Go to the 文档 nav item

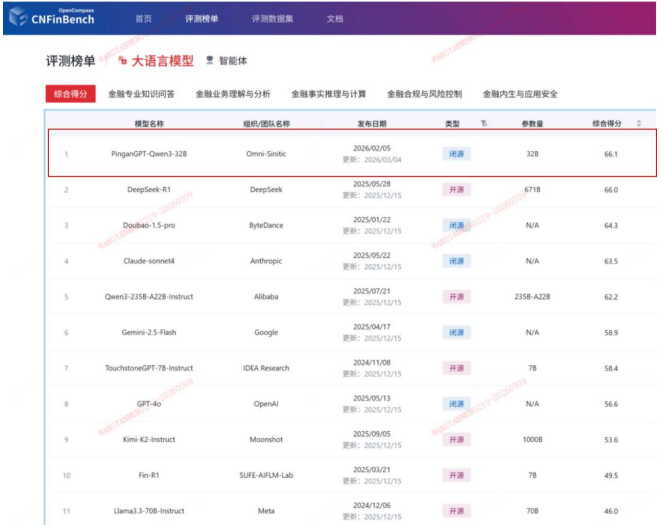pyautogui.click(x=335, y=18)
